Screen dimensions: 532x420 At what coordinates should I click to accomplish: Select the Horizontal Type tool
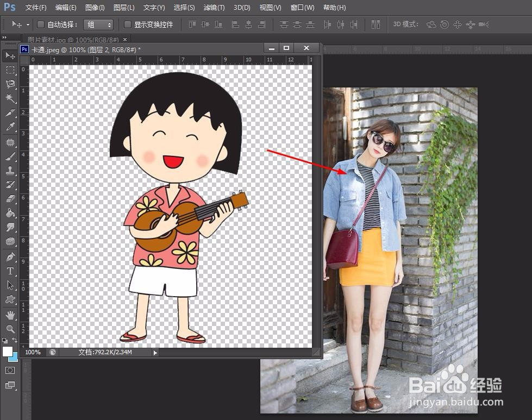(x=10, y=271)
